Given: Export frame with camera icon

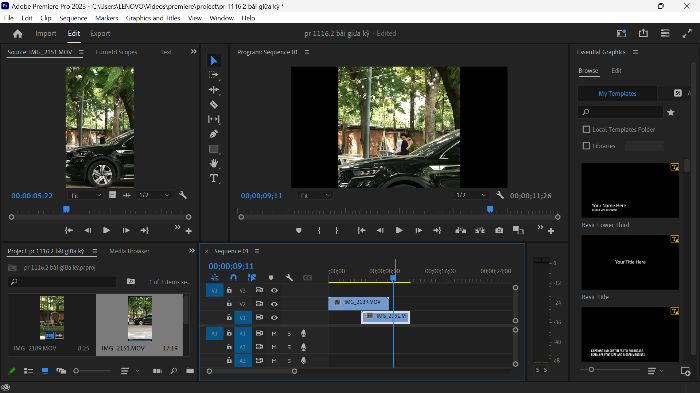Looking at the screenshot, I should 499,230.
